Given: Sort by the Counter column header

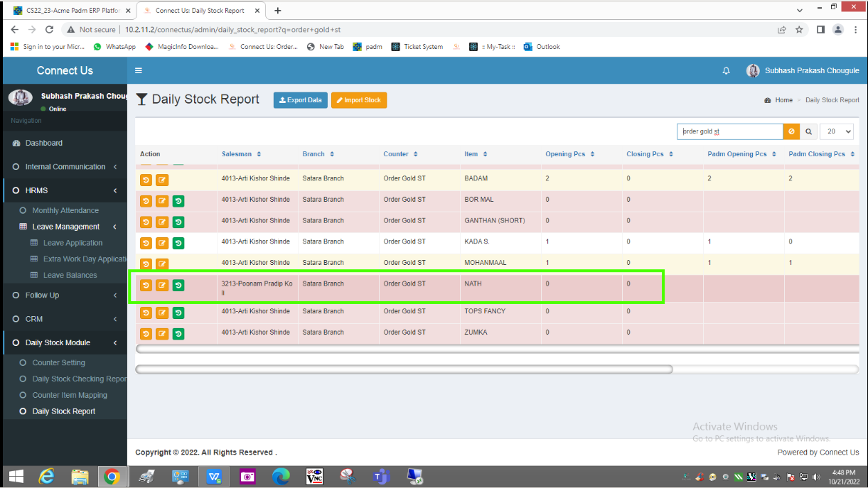Looking at the screenshot, I should click(x=400, y=154).
